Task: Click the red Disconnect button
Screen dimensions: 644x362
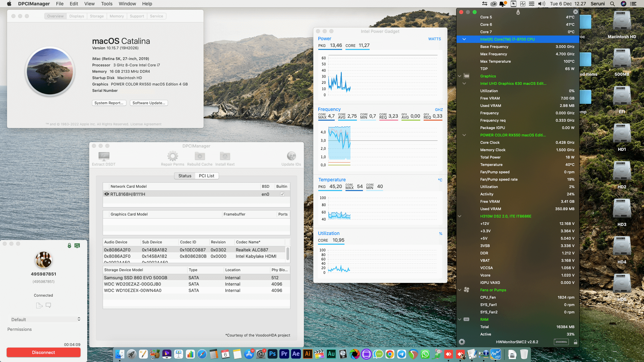Action: pyautogui.click(x=44, y=352)
